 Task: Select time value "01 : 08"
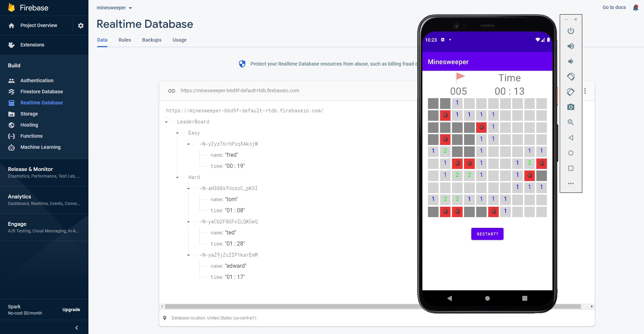point(235,211)
